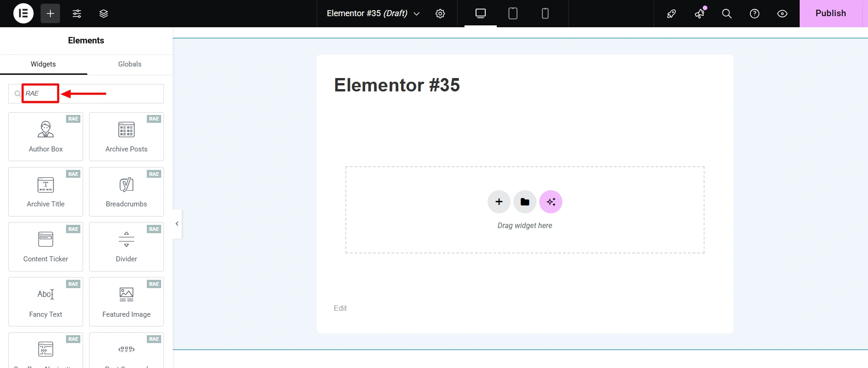Click the Edit link below the canvas
The height and width of the screenshot is (368, 868).
[340, 308]
